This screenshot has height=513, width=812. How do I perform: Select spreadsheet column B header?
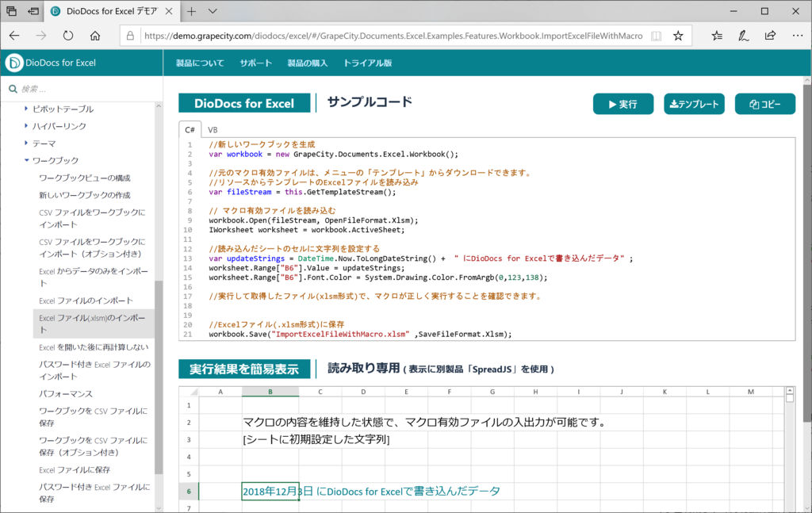click(x=270, y=392)
